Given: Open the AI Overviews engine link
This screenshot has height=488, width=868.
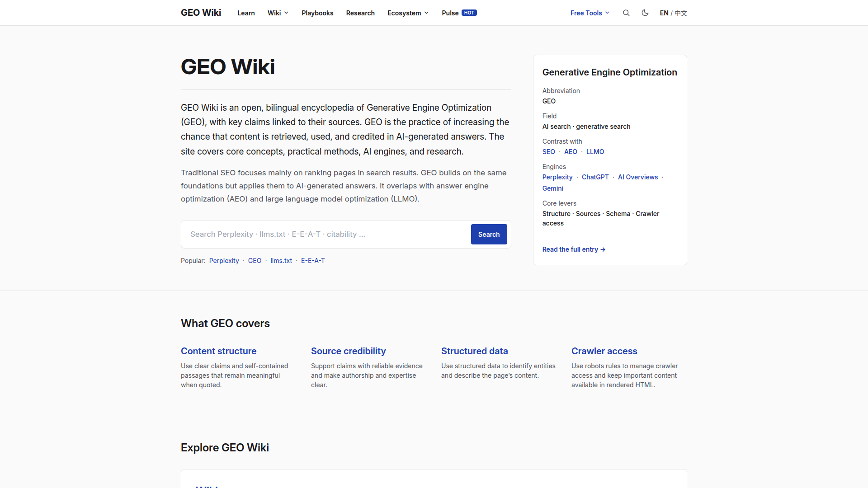Looking at the screenshot, I should pyautogui.click(x=638, y=177).
